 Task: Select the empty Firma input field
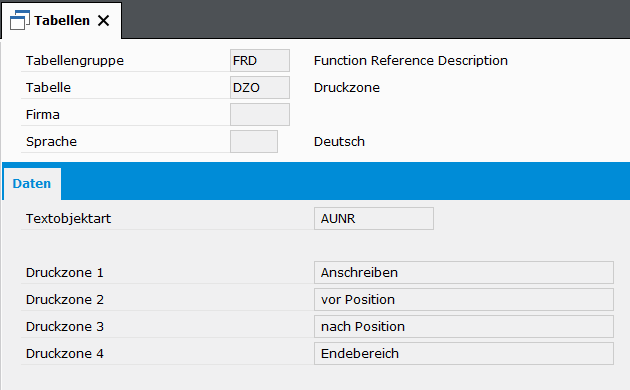tap(260, 114)
